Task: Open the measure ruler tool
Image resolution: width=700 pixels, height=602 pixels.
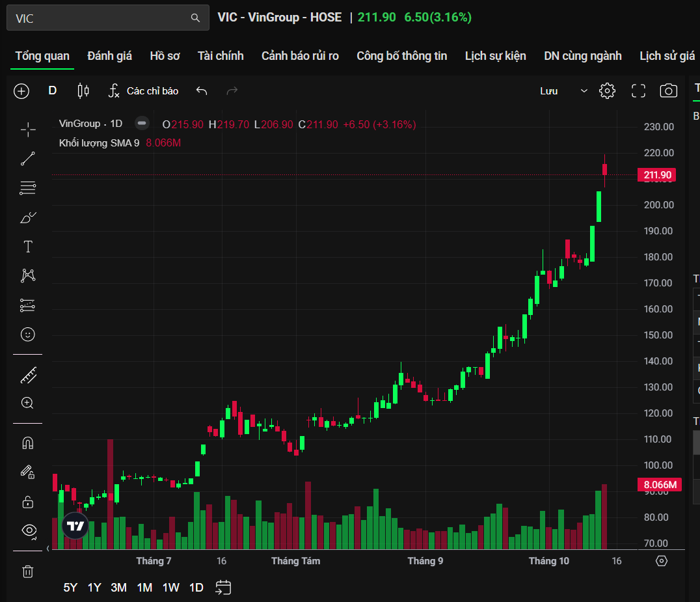Action: 28,375
